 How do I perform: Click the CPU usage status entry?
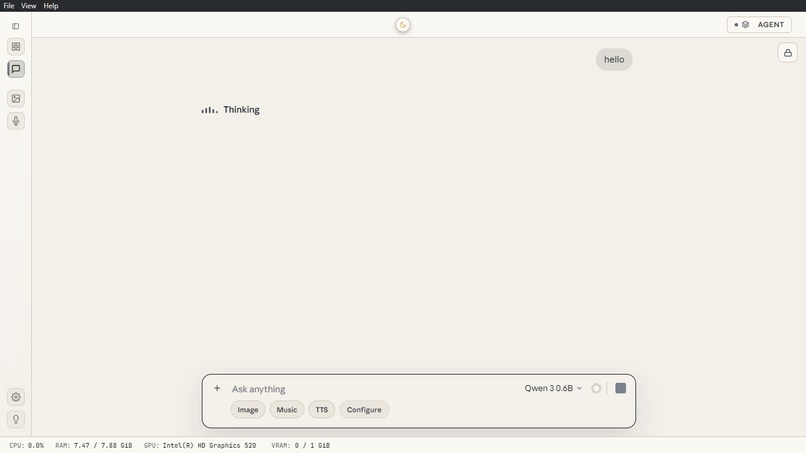click(x=26, y=445)
